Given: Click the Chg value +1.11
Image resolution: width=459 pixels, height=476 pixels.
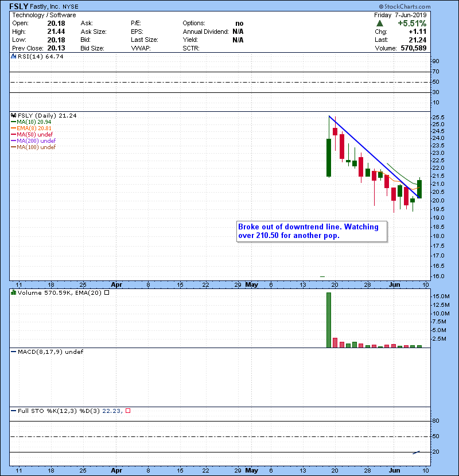Looking at the screenshot, I should (x=418, y=32).
